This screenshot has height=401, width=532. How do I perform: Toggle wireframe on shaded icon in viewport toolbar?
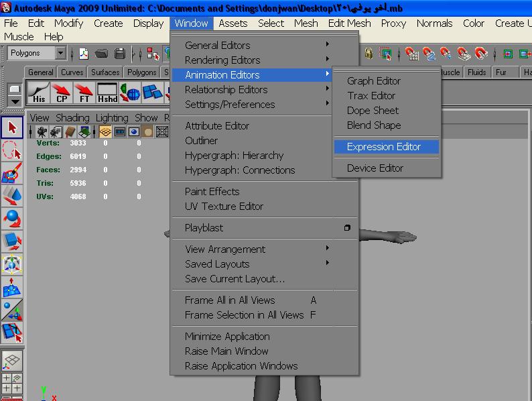click(x=162, y=131)
